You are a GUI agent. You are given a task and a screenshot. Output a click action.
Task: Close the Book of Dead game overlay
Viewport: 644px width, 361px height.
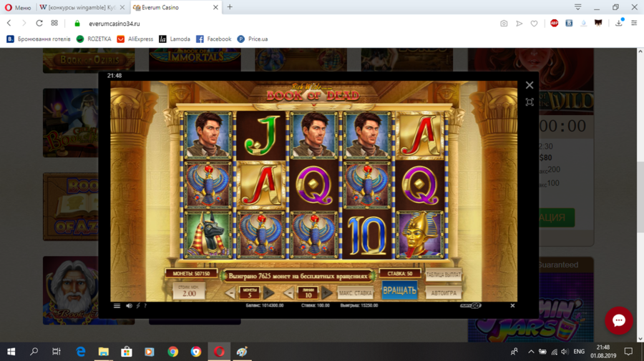click(530, 85)
